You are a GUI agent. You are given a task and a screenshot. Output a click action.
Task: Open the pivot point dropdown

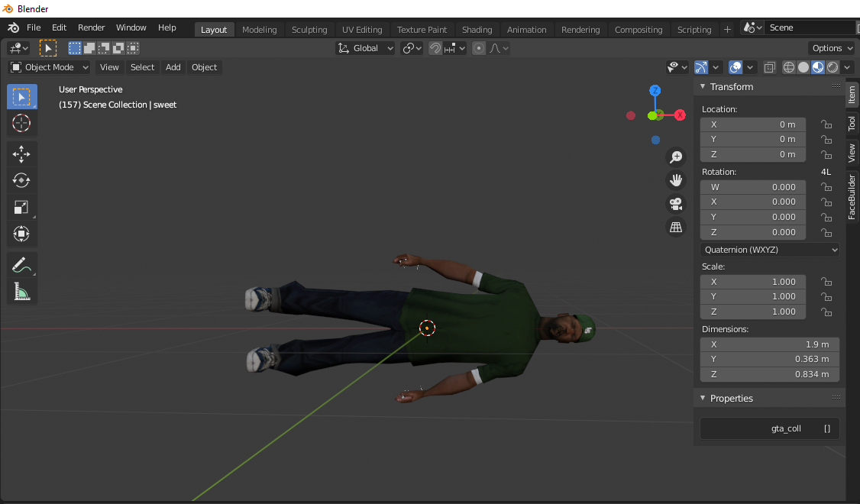pyautogui.click(x=412, y=48)
